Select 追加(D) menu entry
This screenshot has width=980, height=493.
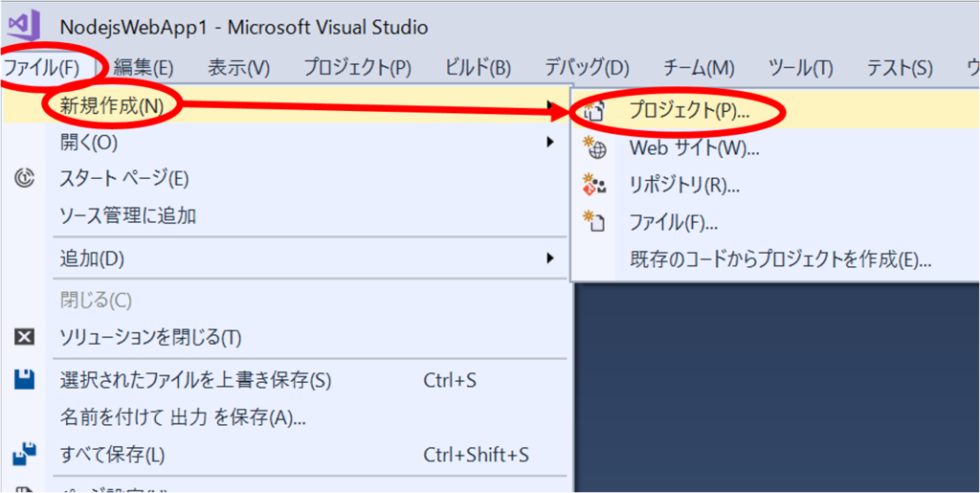(286, 258)
